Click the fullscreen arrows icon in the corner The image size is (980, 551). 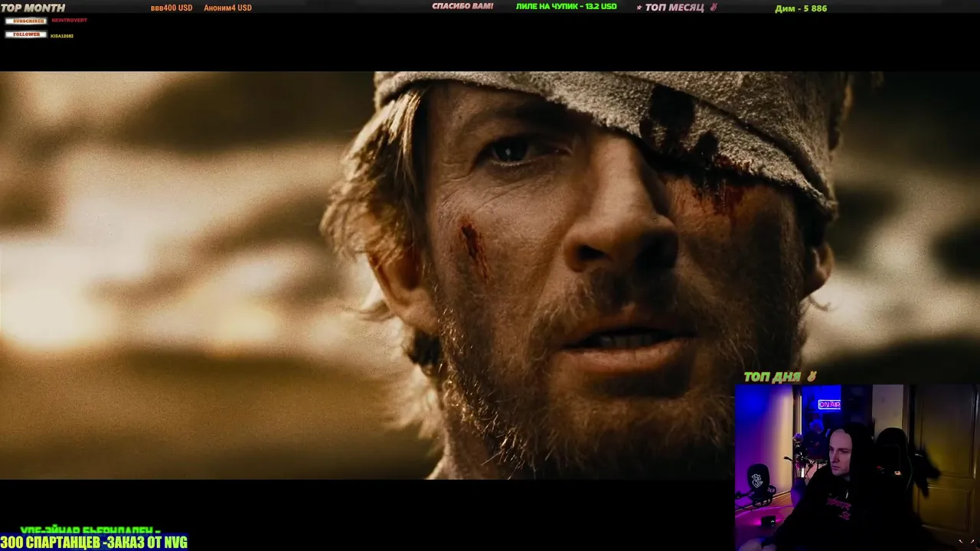pos(966,542)
